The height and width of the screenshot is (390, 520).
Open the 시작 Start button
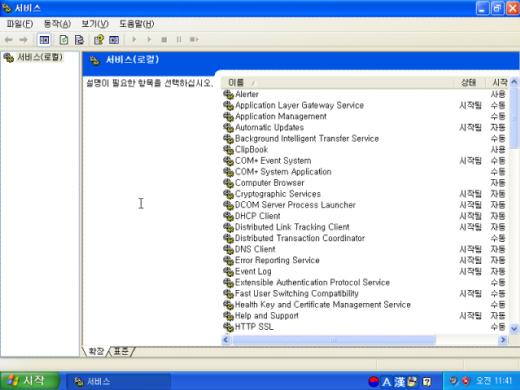30,381
